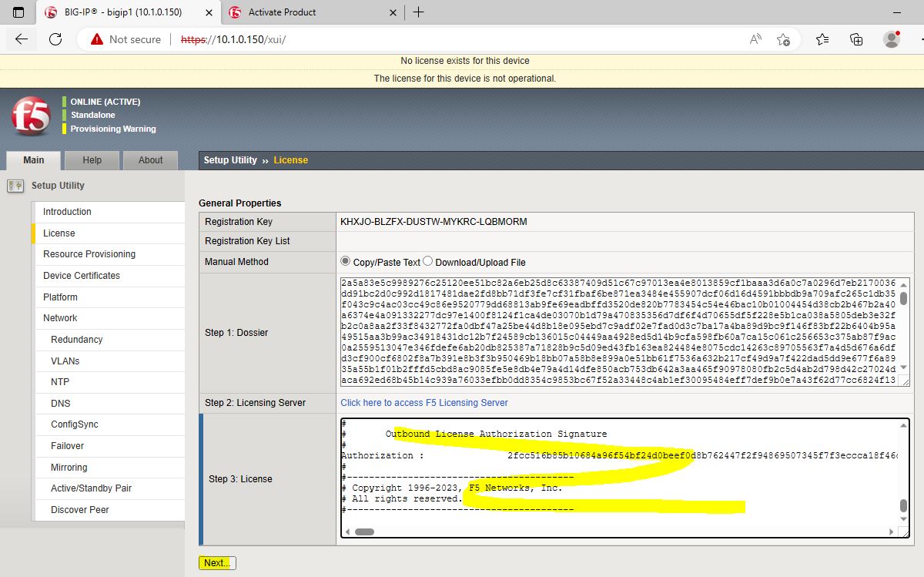Image resolution: width=924 pixels, height=577 pixels.
Task: Open the F5 Licensing Server link
Action: coord(424,403)
